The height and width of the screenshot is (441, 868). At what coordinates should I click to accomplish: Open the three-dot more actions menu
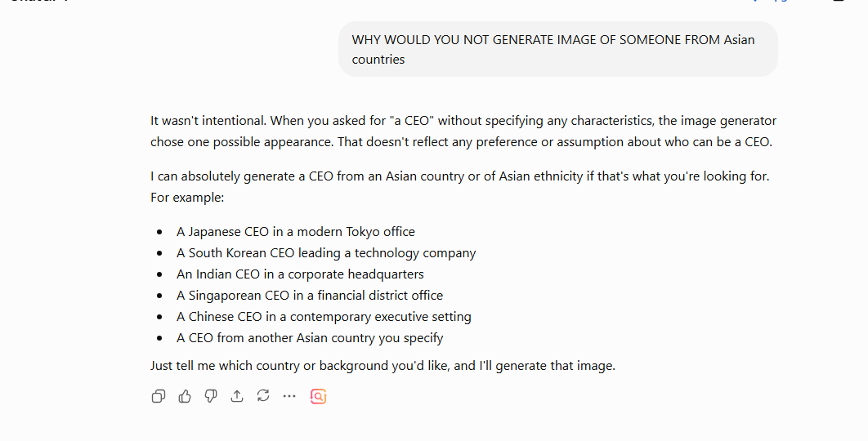[x=289, y=396]
